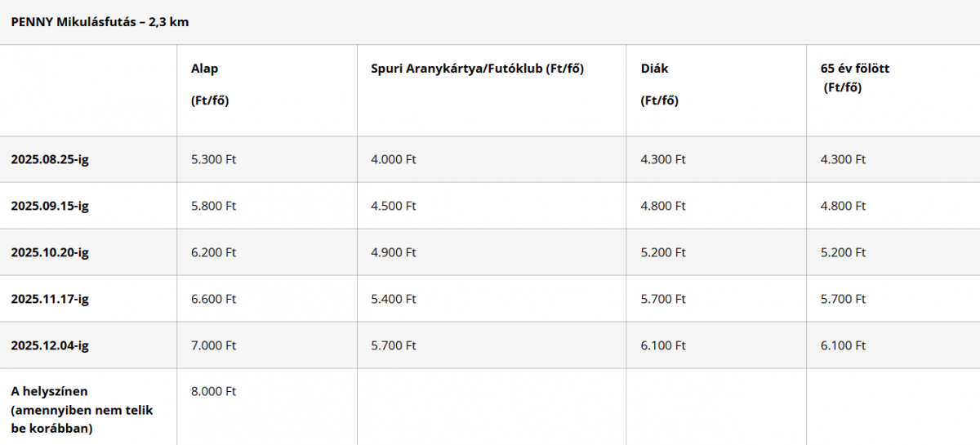This screenshot has height=445, width=980.
Task: Click the 2025.11.17-ig row label
Action: (50, 299)
